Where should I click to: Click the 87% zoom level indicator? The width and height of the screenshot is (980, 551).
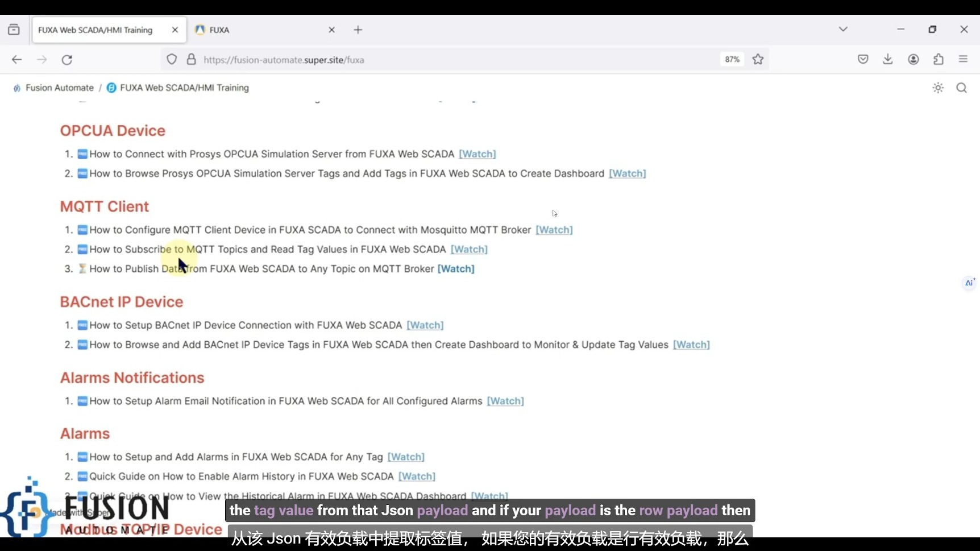click(732, 59)
